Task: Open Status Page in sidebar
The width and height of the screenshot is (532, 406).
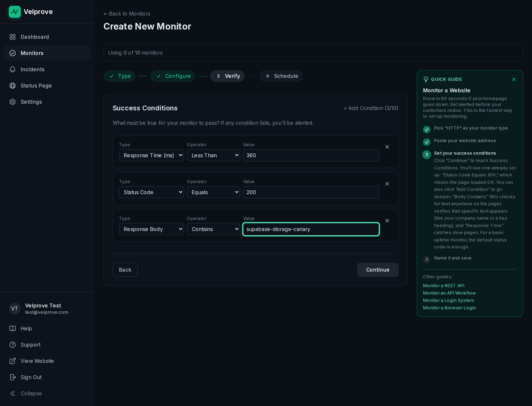Action: 47,86
